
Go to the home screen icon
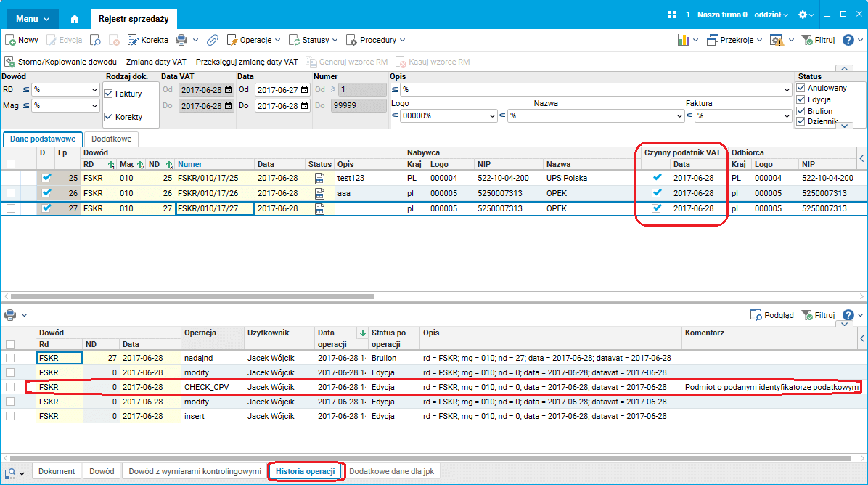tap(74, 19)
